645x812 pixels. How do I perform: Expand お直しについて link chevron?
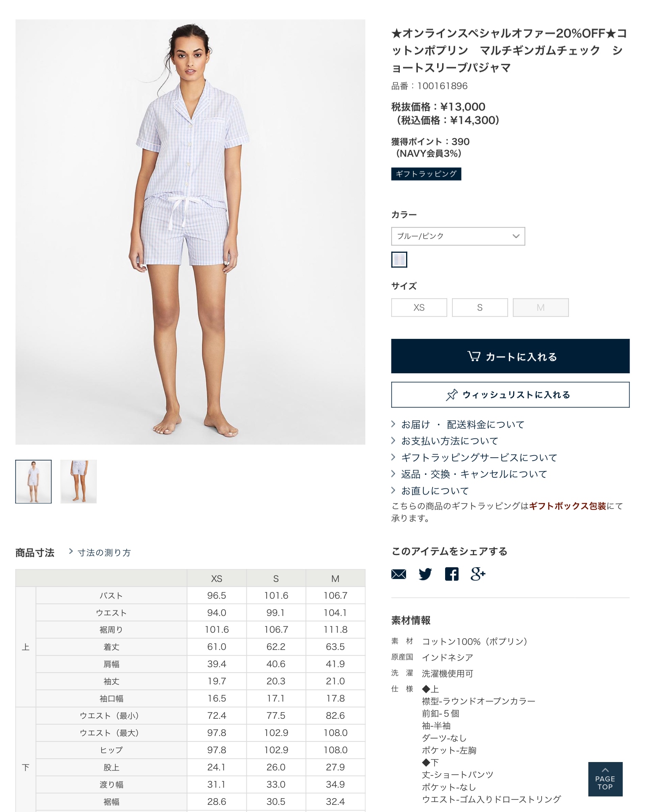[x=393, y=490]
